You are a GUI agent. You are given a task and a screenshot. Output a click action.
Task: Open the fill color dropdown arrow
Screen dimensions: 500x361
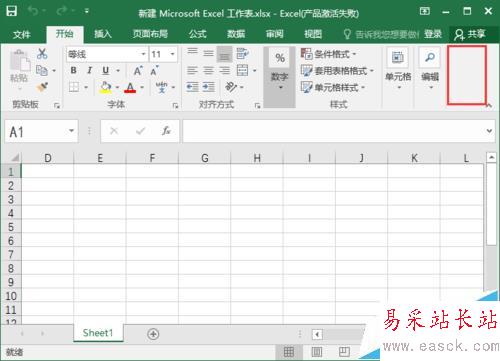tap(117, 88)
